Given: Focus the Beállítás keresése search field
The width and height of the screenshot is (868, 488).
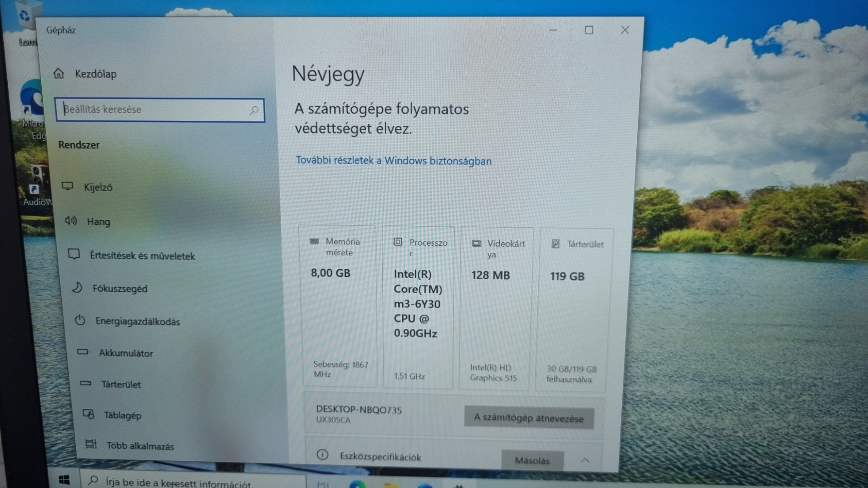Looking at the screenshot, I should point(160,110).
